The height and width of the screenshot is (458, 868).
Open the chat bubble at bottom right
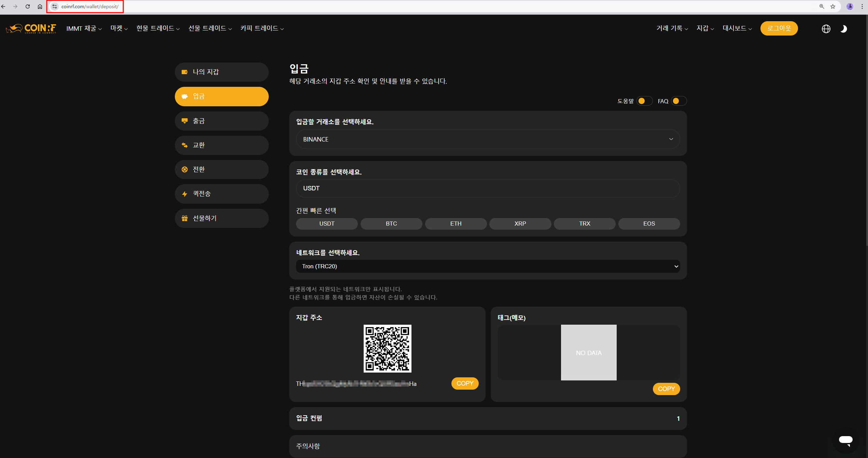[x=846, y=440]
